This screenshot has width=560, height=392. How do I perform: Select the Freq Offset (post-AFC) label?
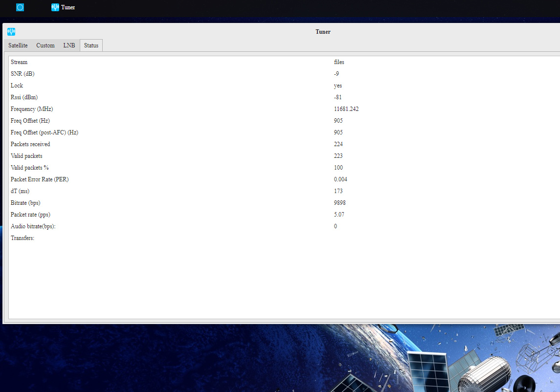(45, 132)
